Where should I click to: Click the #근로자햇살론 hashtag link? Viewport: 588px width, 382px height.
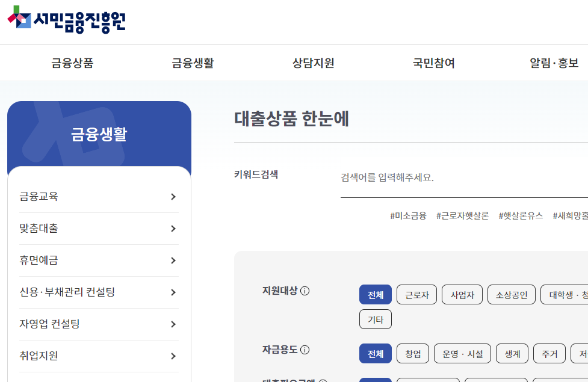(462, 215)
